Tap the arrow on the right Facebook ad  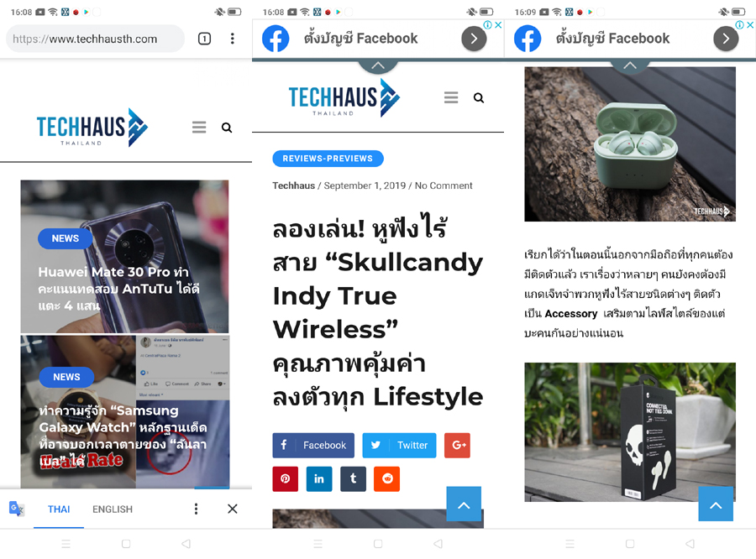[726, 39]
